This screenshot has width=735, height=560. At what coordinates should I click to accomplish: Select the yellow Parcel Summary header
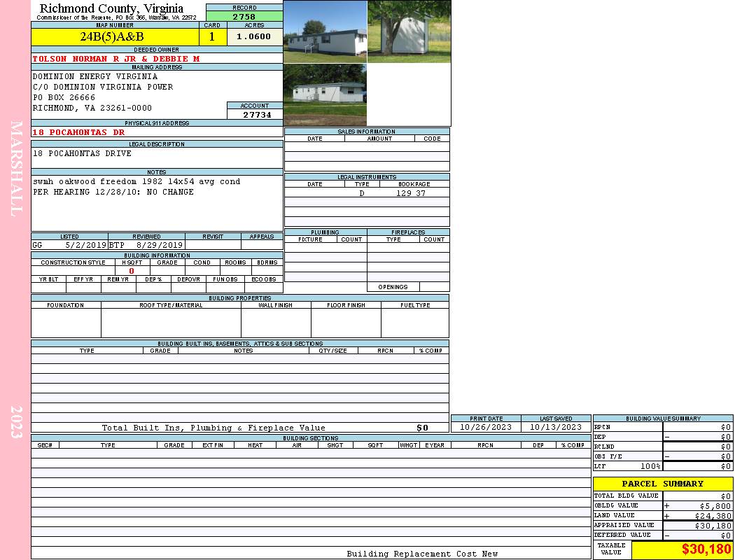[662, 484]
